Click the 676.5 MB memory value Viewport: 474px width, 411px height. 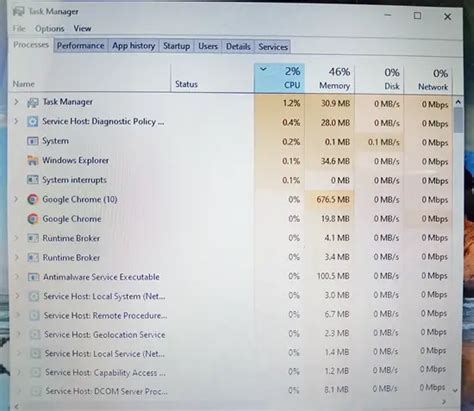point(333,200)
